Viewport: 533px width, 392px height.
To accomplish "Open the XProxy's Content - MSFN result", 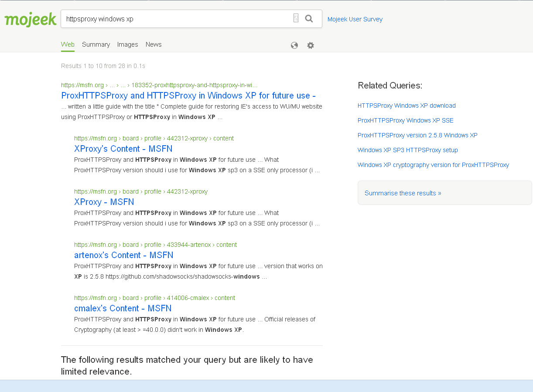I will point(123,149).
